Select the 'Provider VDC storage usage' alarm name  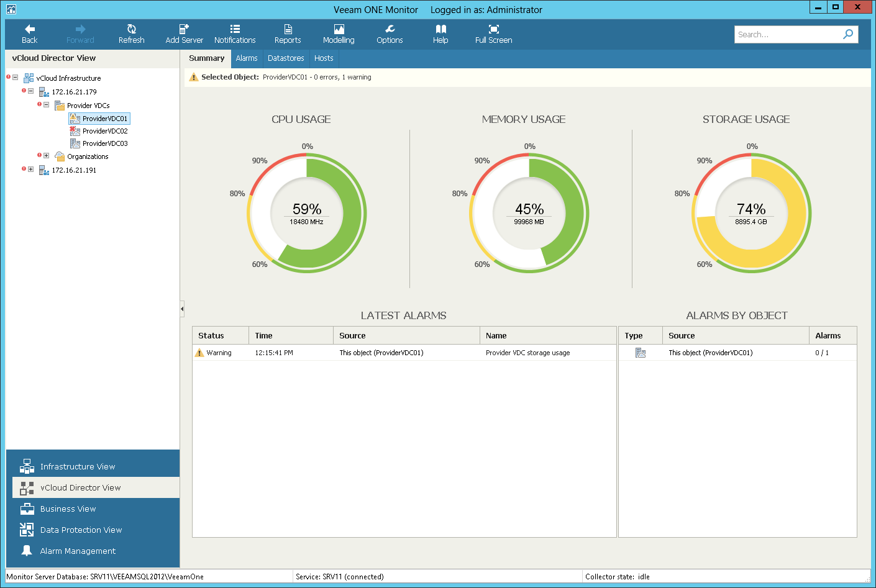tap(527, 353)
